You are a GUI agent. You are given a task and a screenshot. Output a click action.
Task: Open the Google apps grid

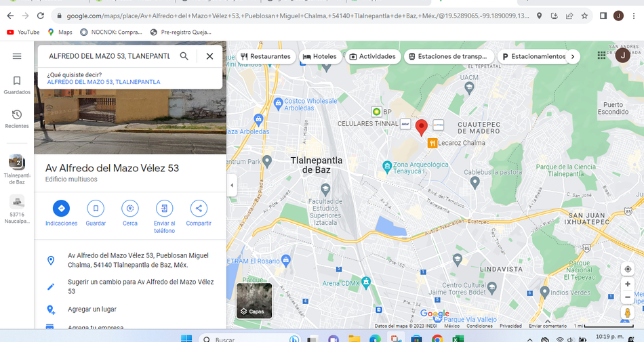click(x=601, y=56)
